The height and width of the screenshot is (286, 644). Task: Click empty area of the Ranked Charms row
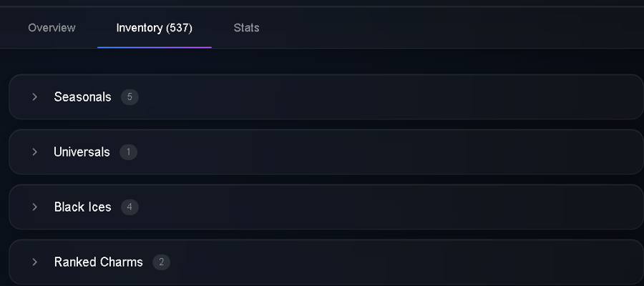point(390,262)
